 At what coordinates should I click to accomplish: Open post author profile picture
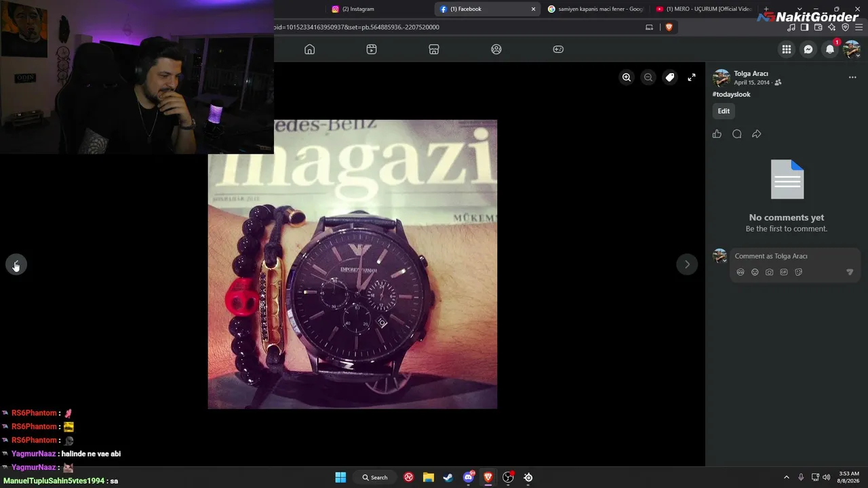tap(722, 77)
